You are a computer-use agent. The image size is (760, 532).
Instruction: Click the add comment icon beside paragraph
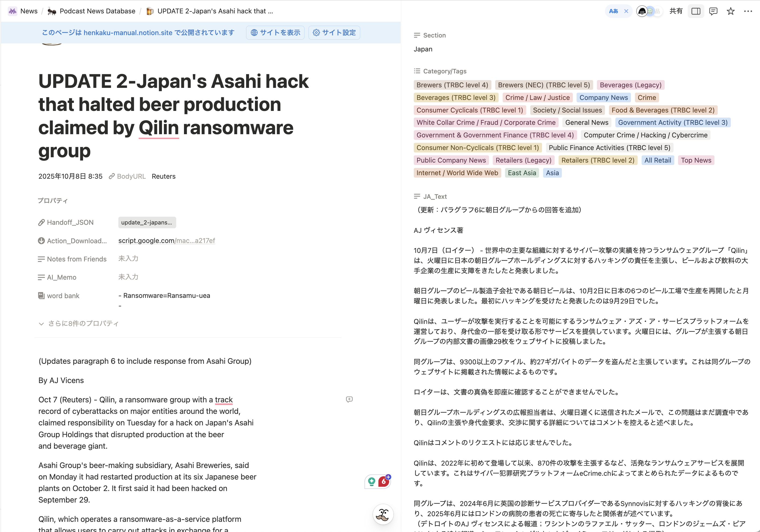[349, 399]
